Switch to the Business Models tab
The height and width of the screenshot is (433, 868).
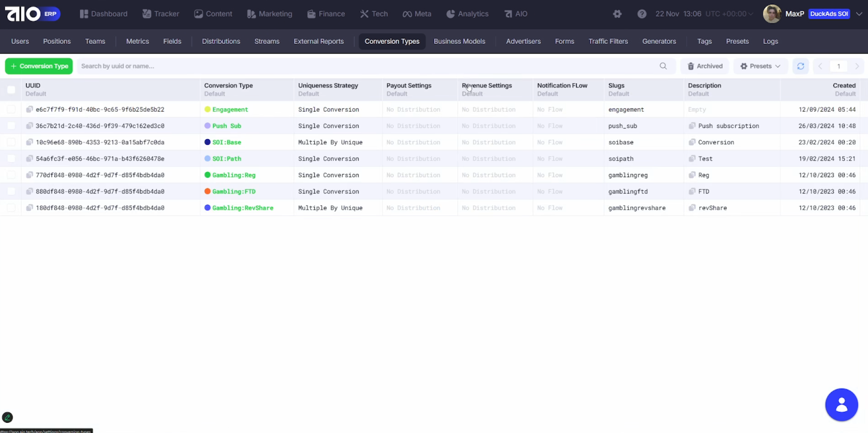click(459, 41)
